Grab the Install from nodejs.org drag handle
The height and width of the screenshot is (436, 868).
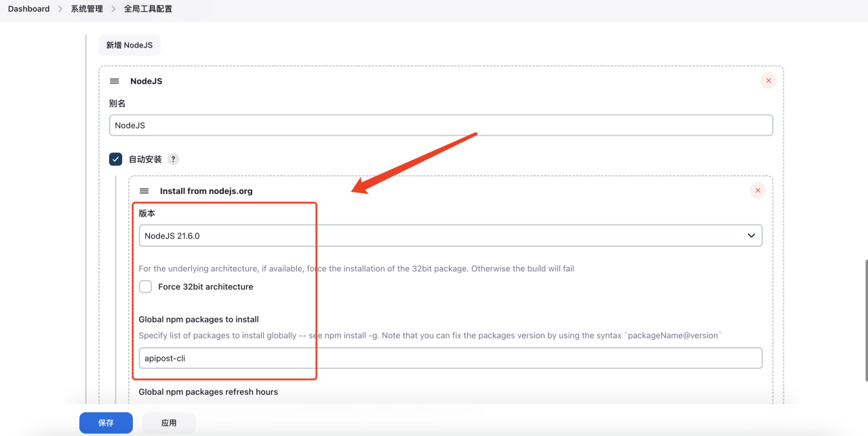coord(144,191)
